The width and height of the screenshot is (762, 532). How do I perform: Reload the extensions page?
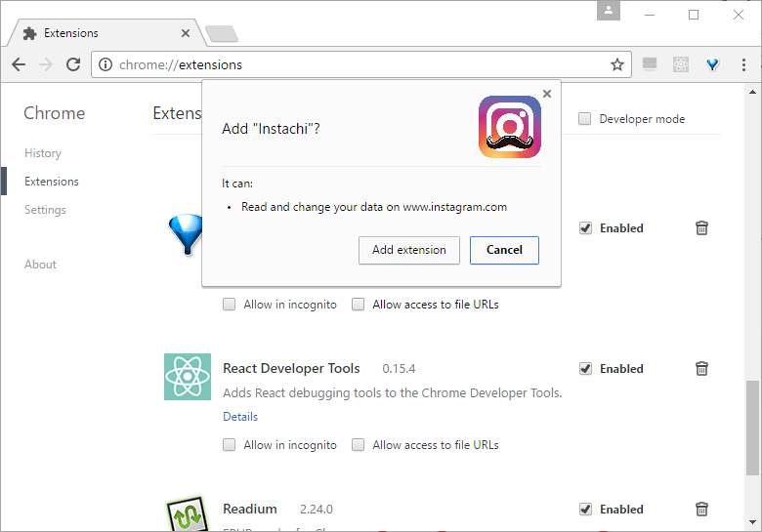pos(73,64)
